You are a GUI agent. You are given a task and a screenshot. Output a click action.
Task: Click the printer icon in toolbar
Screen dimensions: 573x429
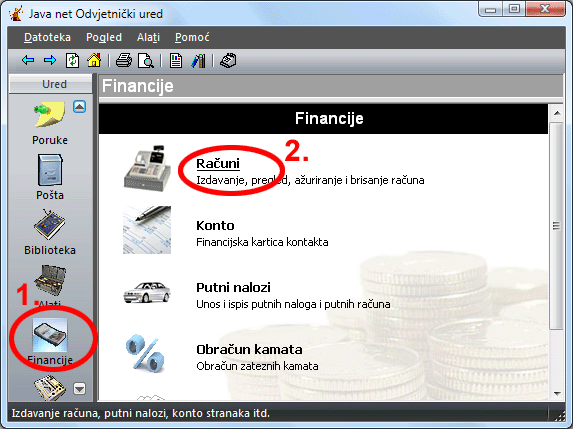[124, 60]
